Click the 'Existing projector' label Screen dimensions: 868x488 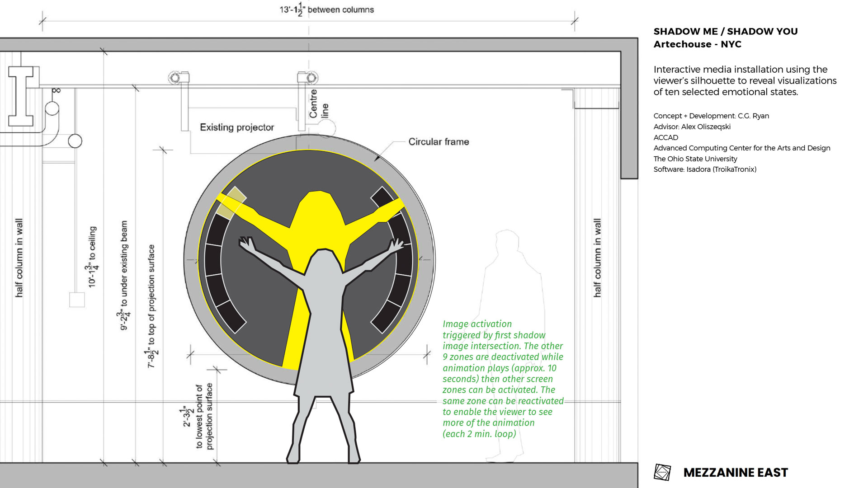pos(237,127)
